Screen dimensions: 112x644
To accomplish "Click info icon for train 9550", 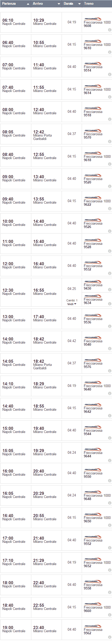I will click(x=110, y=481).
